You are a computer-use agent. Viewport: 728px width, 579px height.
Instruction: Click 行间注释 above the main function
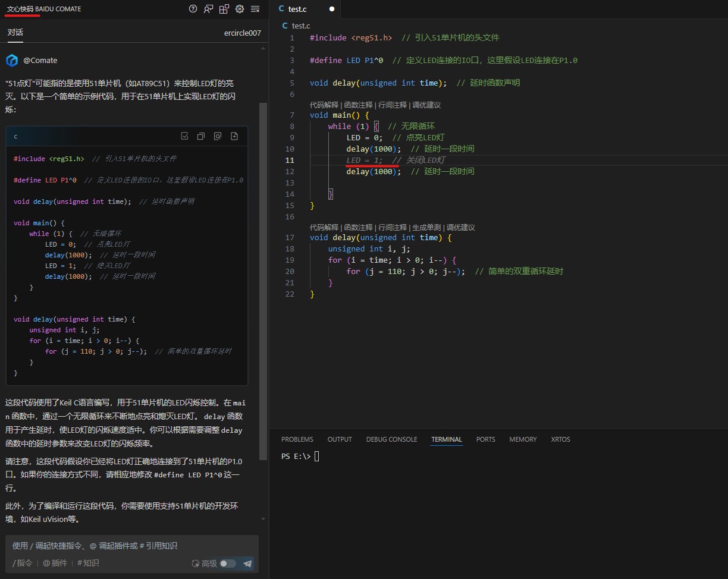click(393, 105)
